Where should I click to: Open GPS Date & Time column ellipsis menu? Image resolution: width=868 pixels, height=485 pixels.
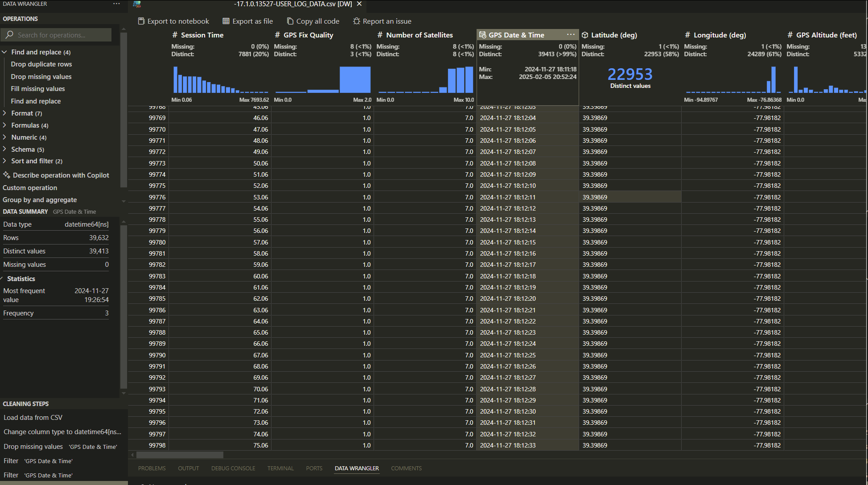tap(571, 35)
